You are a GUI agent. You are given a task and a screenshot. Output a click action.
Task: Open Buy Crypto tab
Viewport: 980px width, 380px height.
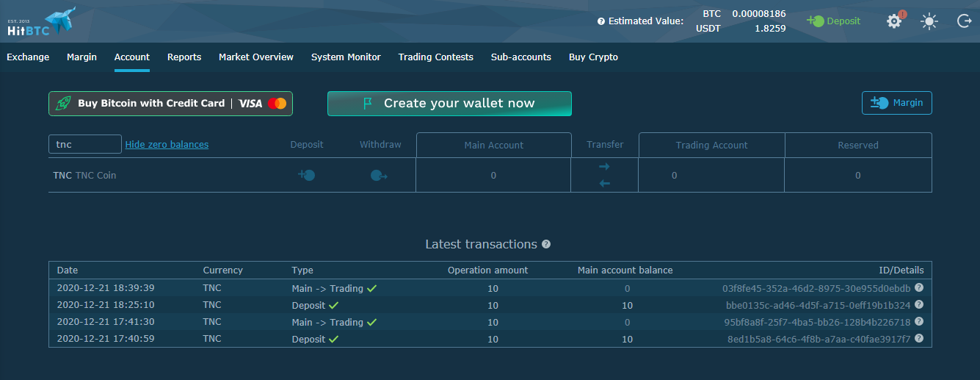click(593, 57)
